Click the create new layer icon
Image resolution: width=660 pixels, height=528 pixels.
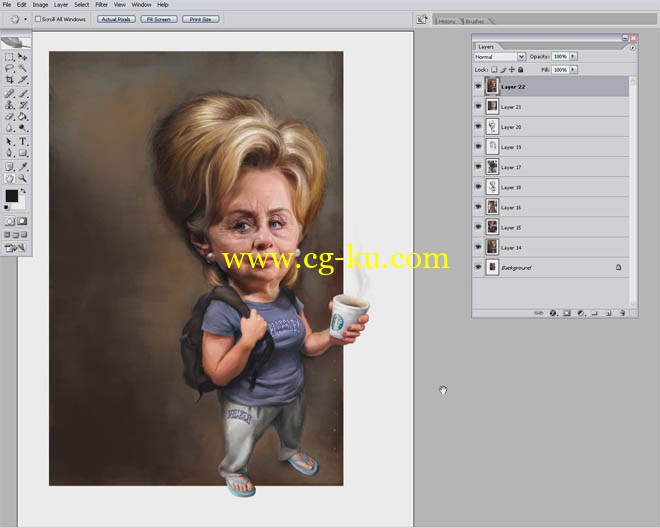[x=608, y=313]
